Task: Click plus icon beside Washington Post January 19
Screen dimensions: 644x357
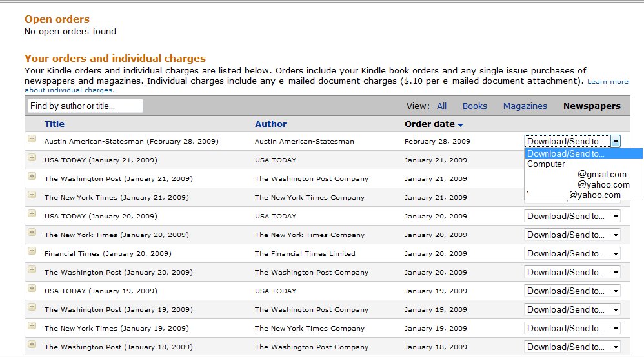Action: click(32, 307)
